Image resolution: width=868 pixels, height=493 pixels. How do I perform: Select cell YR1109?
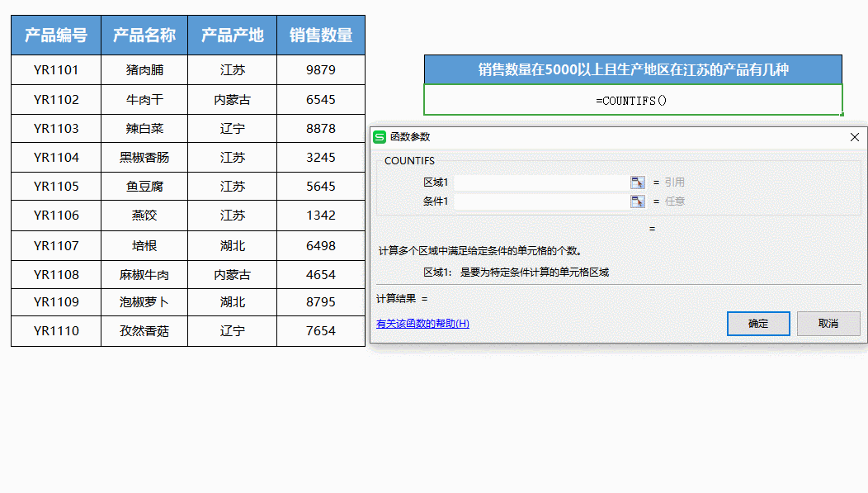point(56,302)
